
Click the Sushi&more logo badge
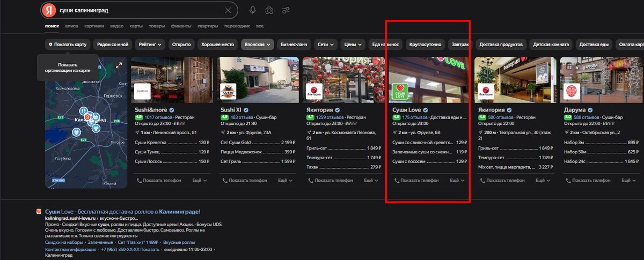pyautogui.click(x=142, y=92)
